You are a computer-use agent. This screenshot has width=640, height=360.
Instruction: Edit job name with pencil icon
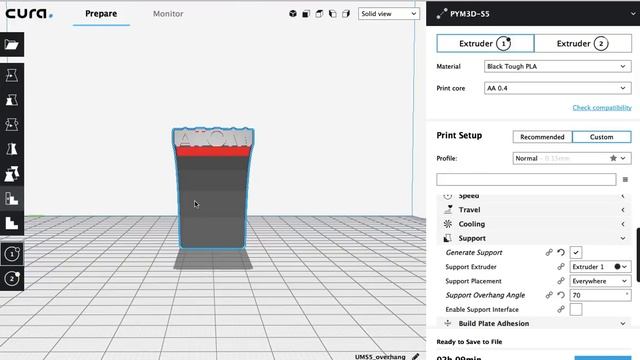pos(416,356)
